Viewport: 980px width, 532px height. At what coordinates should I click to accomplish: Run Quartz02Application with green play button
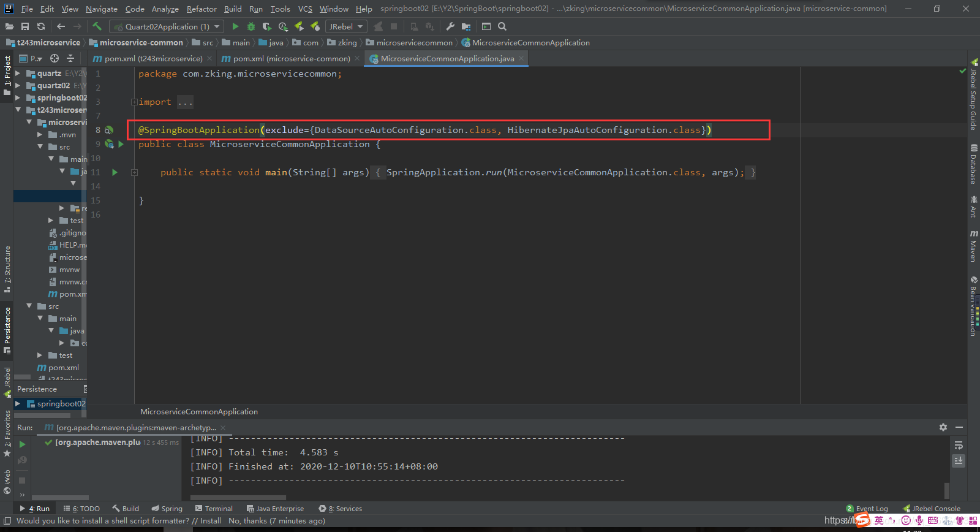click(x=235, y=26)
